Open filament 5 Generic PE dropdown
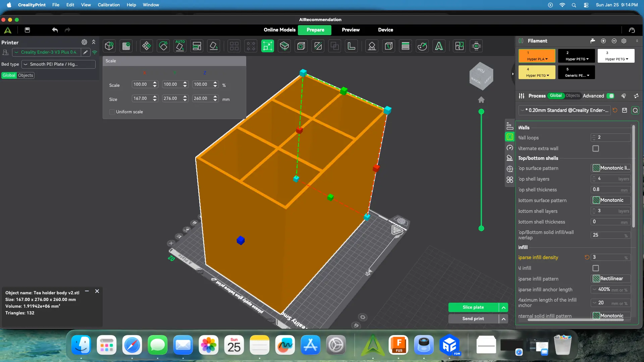The width and height of the screenshot is (644, 362). 577,76
